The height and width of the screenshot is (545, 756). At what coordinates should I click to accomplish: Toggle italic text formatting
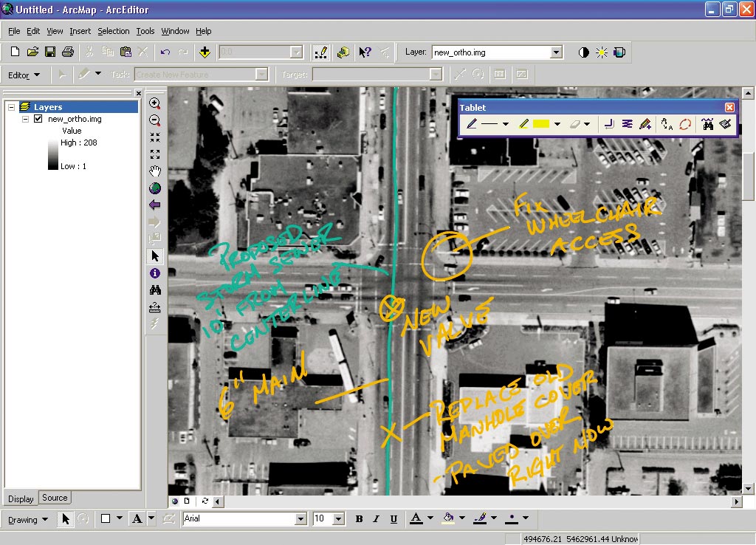click(x=376, y=519)
